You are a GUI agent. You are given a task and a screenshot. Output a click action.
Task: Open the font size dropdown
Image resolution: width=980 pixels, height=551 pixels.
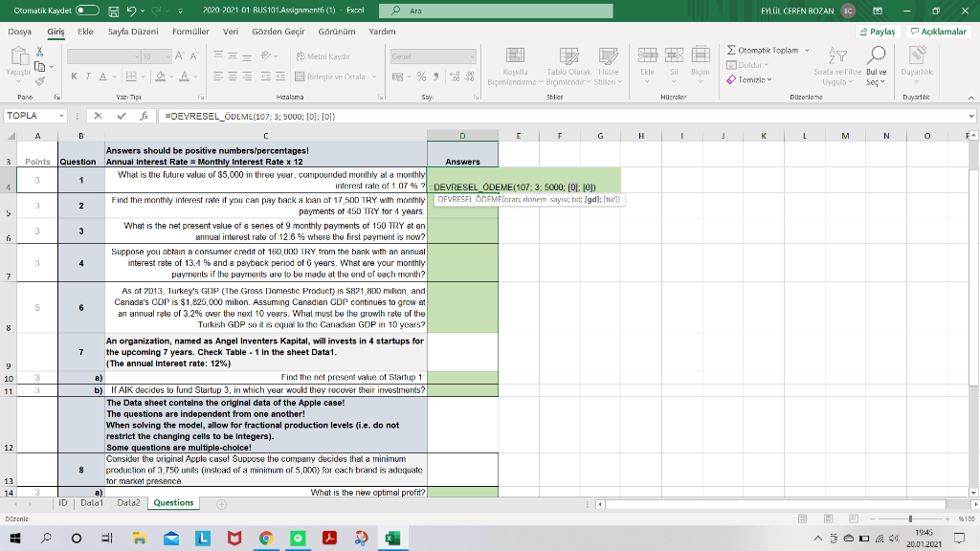click(x=168, y=56)
